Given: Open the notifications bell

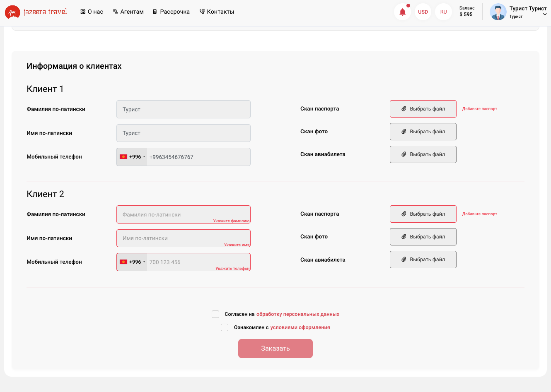Looking at the screenshot, I should coord(402,12).
